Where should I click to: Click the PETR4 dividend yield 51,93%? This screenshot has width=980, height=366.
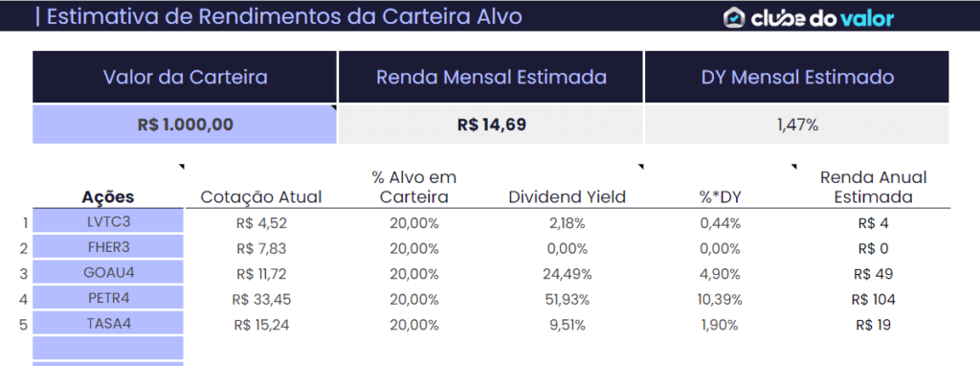[x=568, y=300]
